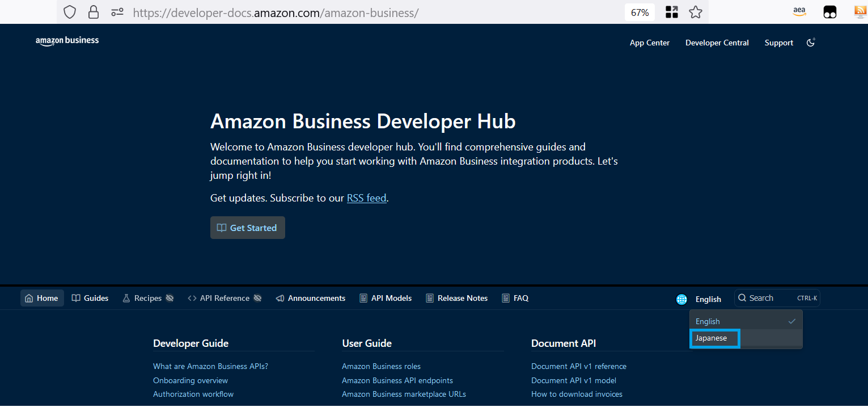
Task: Click the QR/extensions grid icon in address bar
Action: click(x=672, y=12)
